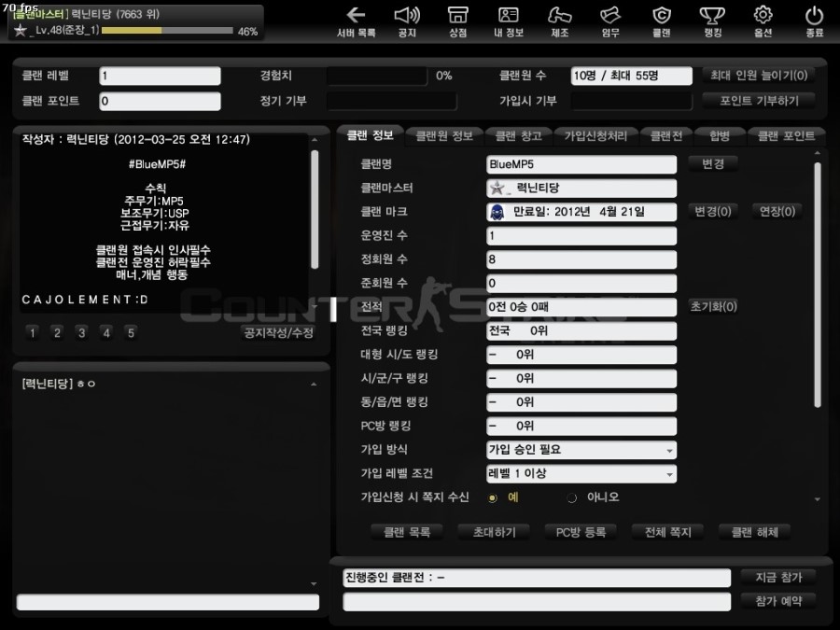
Task: Open the 가입신청처리 tab
Action: coord(595,136)
